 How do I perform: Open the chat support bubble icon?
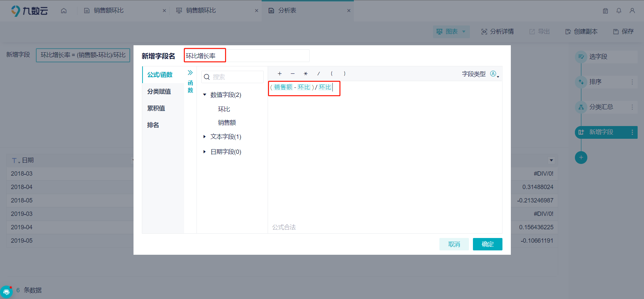tap(6, 292)
